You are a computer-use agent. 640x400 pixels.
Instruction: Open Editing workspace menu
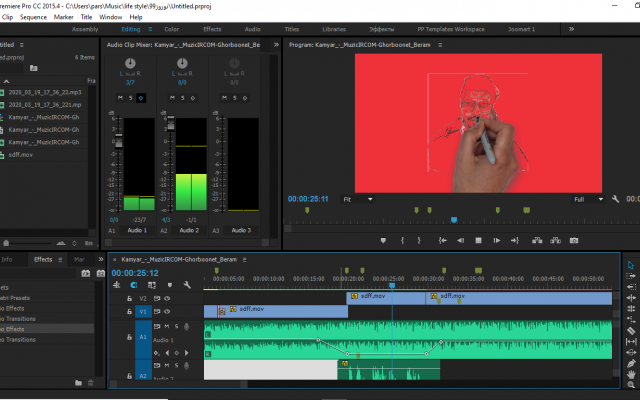point(150,29)
